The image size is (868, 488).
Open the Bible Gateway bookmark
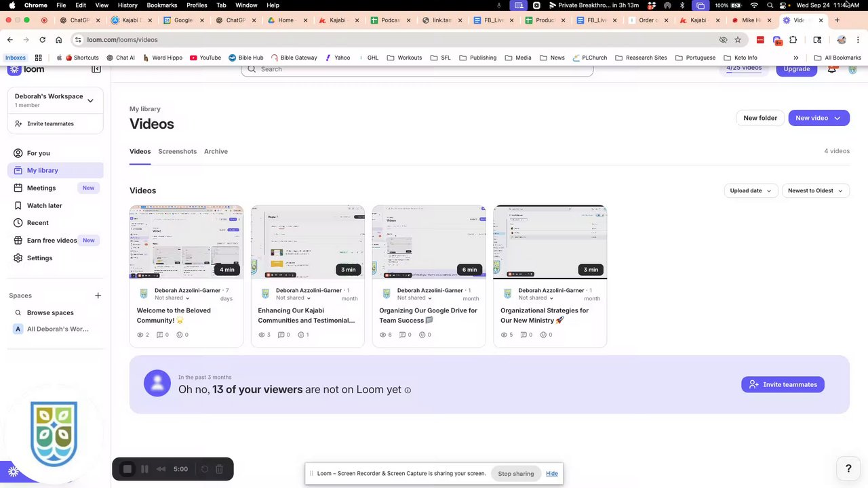tap(294, 58)
